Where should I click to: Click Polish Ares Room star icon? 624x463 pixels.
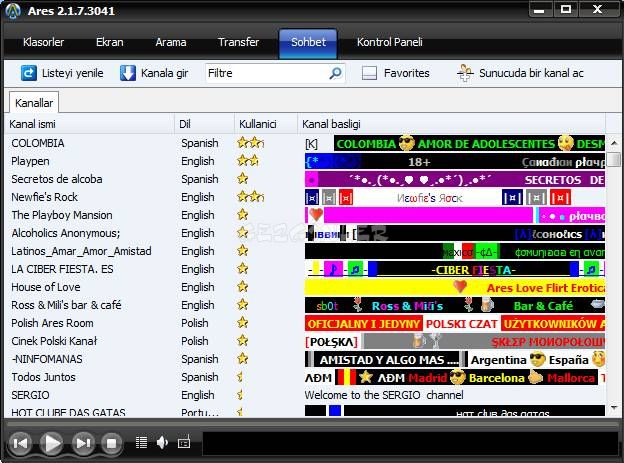point(243,322)
